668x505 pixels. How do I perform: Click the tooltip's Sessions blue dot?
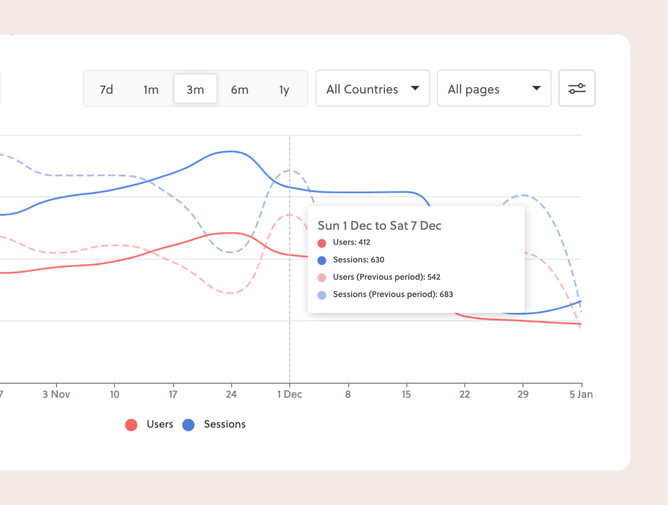point(322,260)
